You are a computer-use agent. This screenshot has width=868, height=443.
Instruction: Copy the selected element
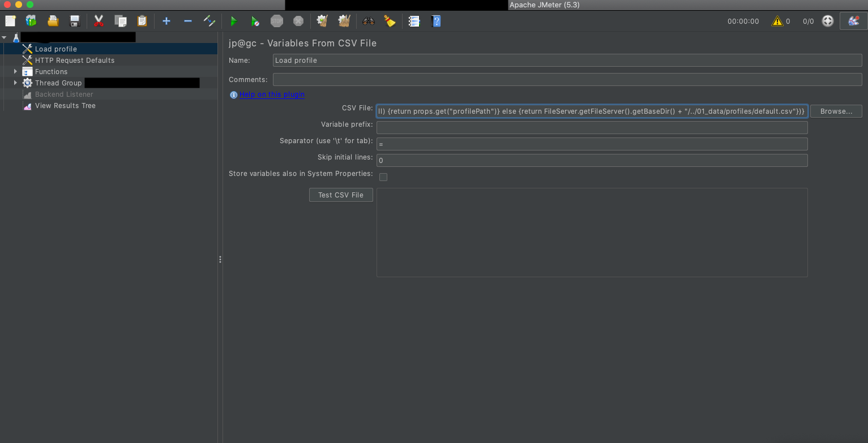click(120, 21)
